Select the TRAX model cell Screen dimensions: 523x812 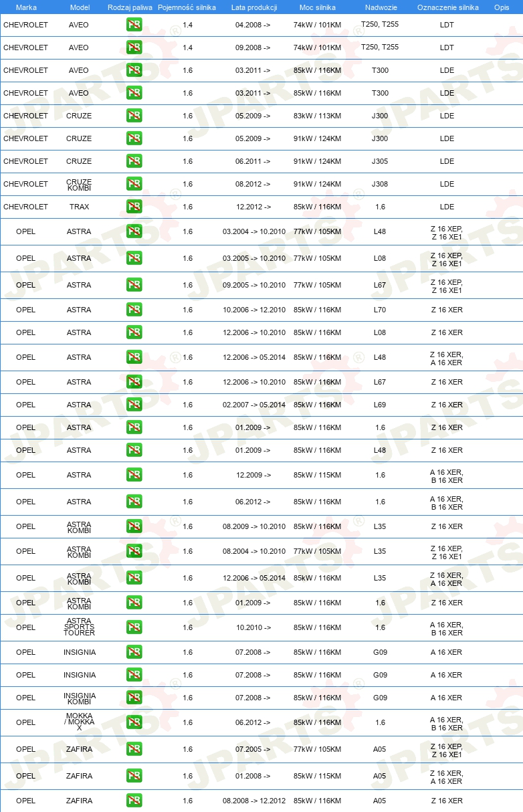79,207
